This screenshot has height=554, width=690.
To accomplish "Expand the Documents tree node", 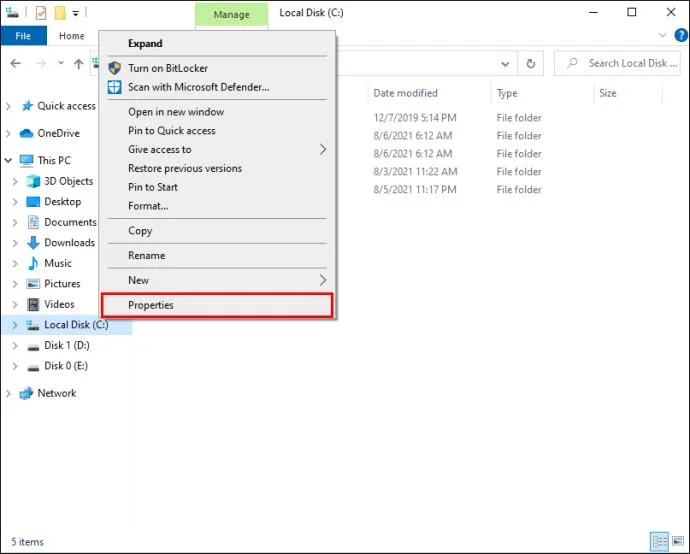I will click(x=15, y=222).
